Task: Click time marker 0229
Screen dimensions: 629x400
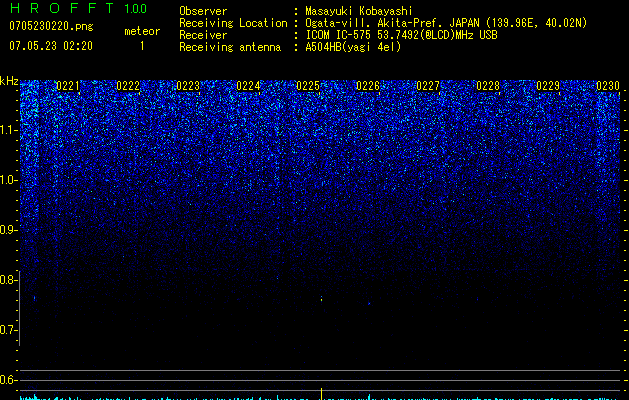Action: coord(548,86)
